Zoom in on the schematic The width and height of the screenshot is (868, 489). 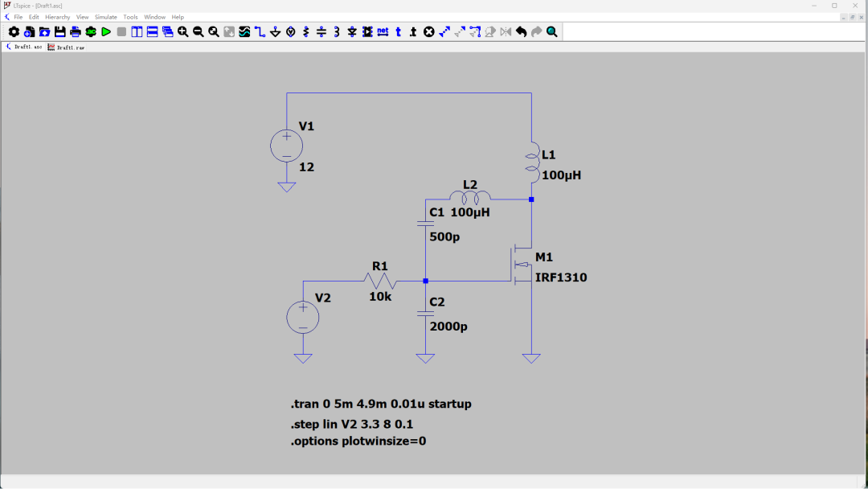[182, 32]
